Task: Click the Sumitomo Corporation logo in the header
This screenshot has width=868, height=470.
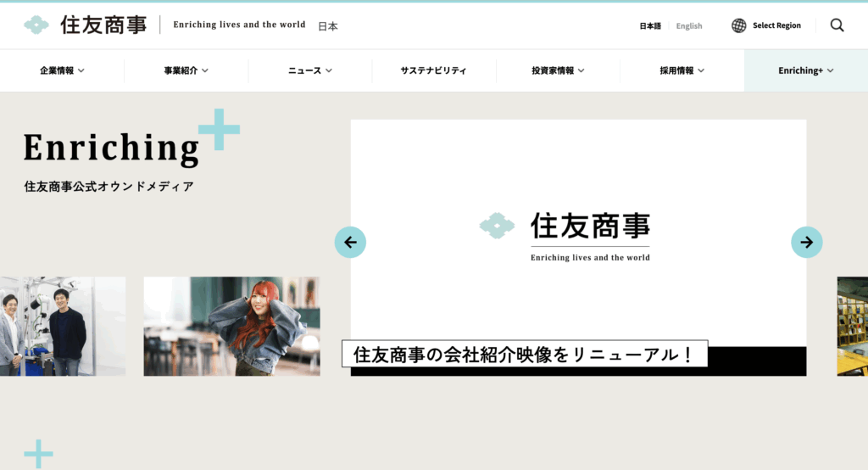Action: [86, 25]
